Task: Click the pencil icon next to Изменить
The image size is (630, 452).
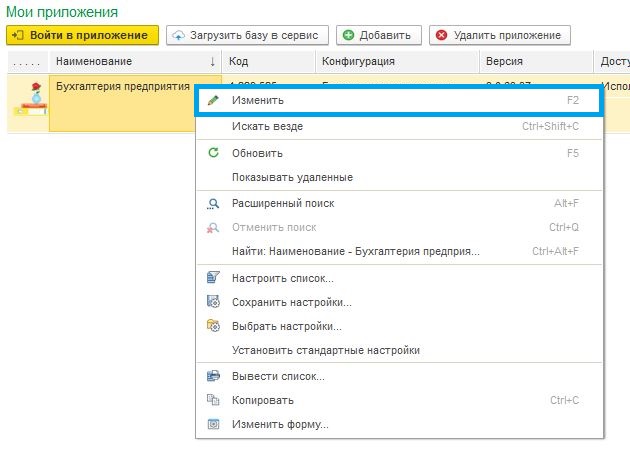Action: [x=213, y=101]
